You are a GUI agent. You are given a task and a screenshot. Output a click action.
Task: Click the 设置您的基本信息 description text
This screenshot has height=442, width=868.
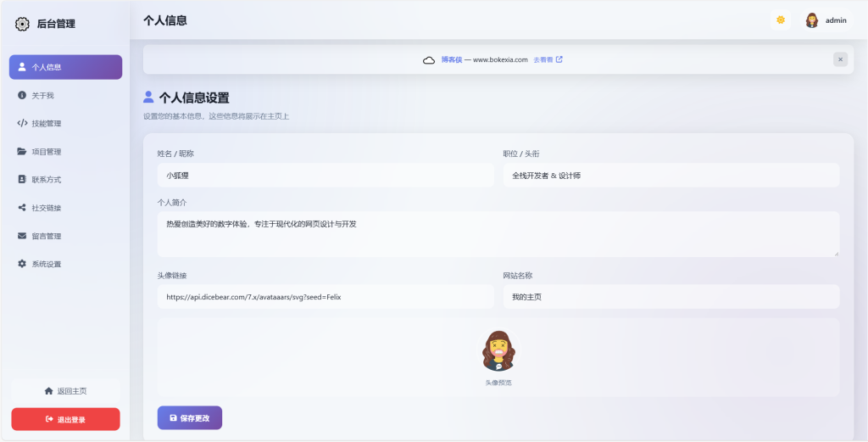pos(216,116)
